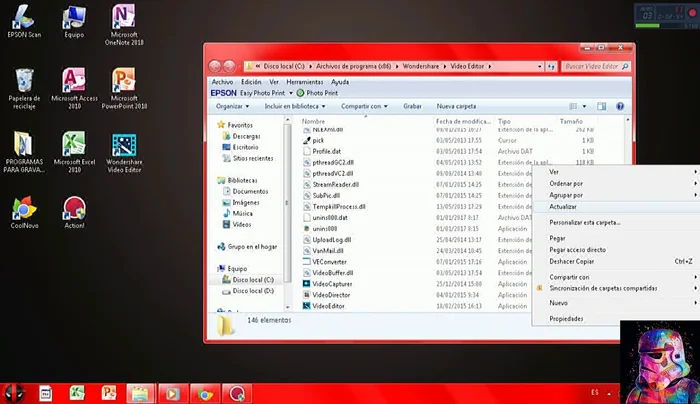Click the Nueva carpeta button

pyautogui.click(x=456, y=105)
